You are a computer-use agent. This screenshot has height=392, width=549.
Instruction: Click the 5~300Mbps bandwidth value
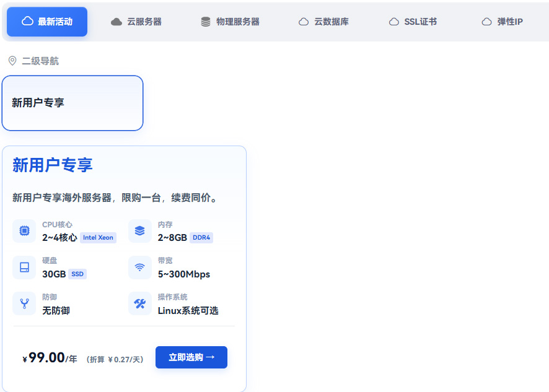184,274
